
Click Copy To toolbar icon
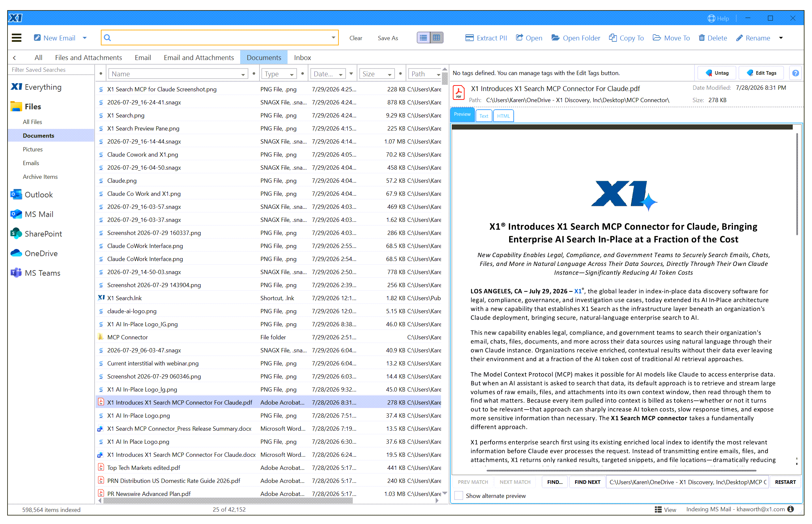click(613, 38)
